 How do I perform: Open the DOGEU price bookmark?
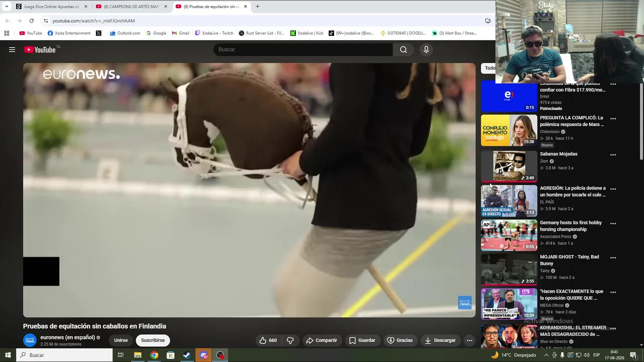tap(403, 33)
